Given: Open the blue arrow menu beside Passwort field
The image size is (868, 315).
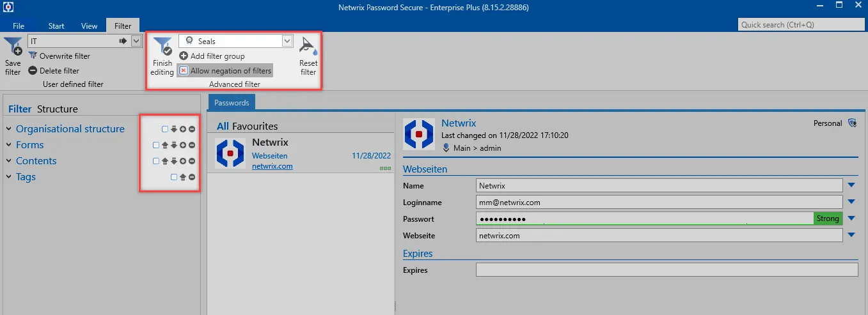Looking at the screenshot, I should tap(851, 219).
